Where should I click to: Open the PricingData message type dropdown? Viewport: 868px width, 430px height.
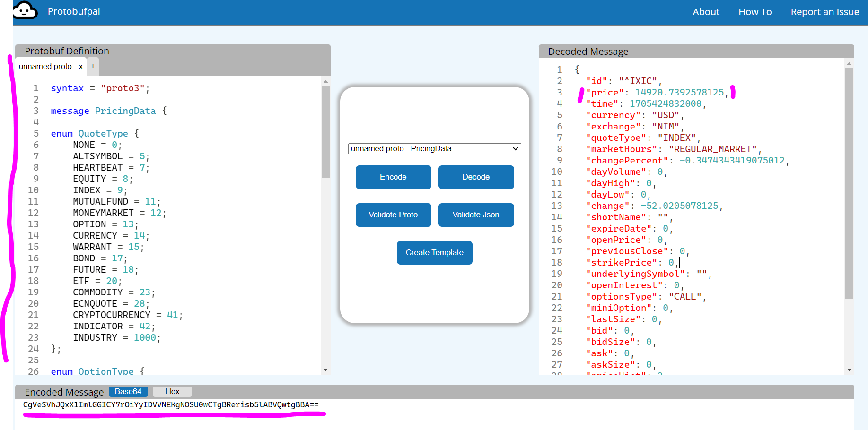pos(434,148)
